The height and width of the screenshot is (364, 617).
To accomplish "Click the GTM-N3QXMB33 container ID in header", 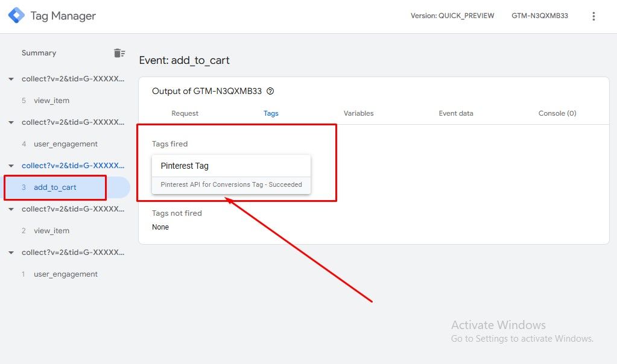I will point(539,16).
